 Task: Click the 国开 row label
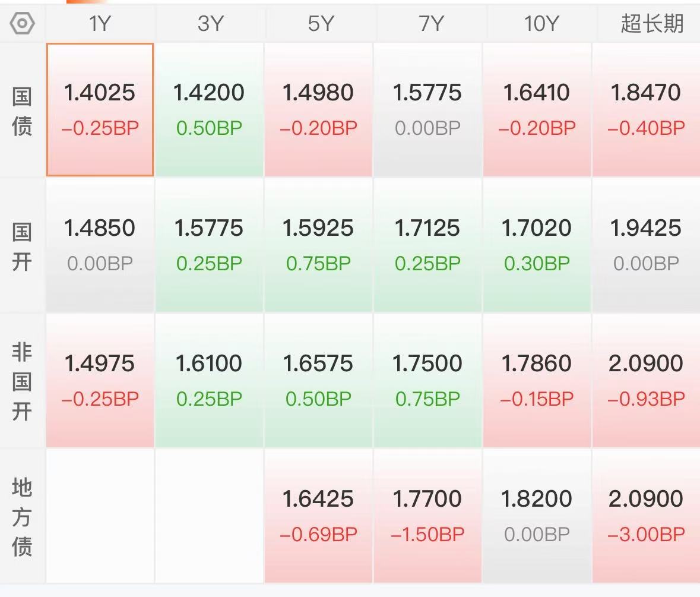pyautogui.click(x=22, y=247)
